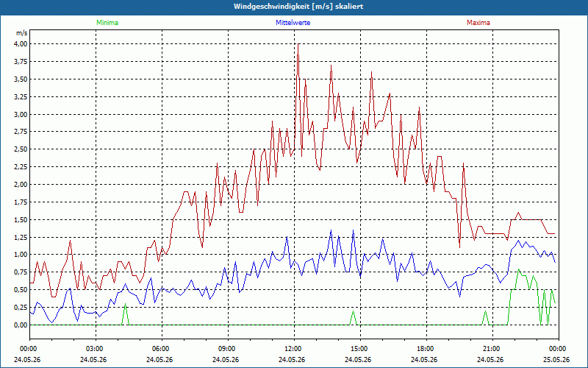Click the y-axis value 0,75
The height and width of the screenshot is (368, 588).
coord(21,272)
